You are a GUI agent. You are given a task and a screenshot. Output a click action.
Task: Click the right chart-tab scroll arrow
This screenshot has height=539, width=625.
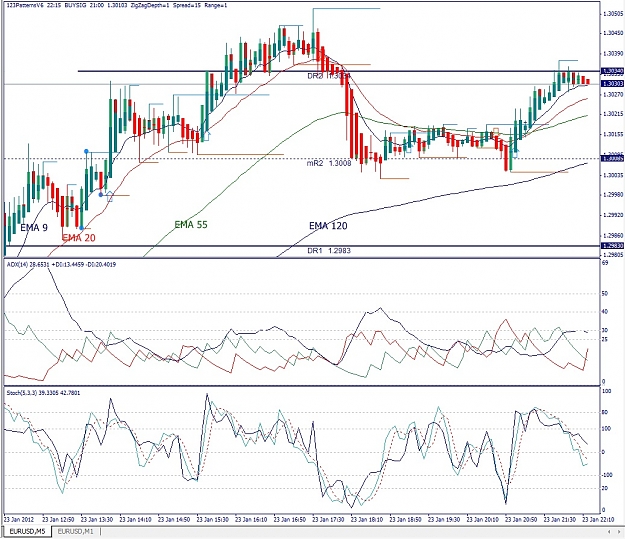point(619,532)
